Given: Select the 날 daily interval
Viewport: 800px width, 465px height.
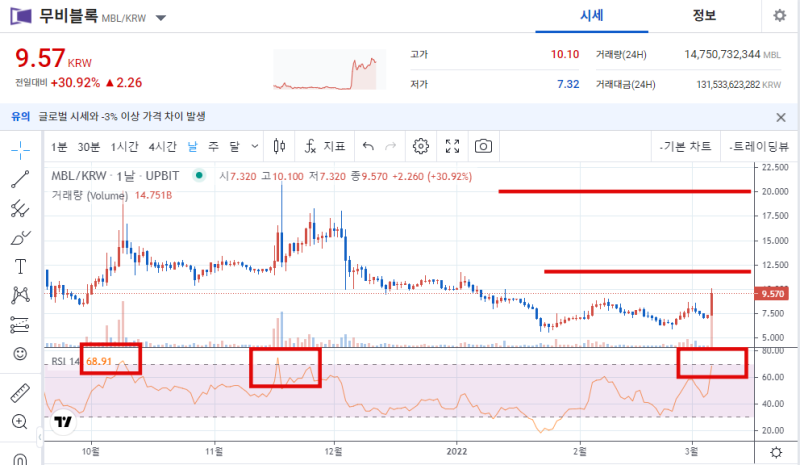Looking at the screenshot, I should click(192, 147).
